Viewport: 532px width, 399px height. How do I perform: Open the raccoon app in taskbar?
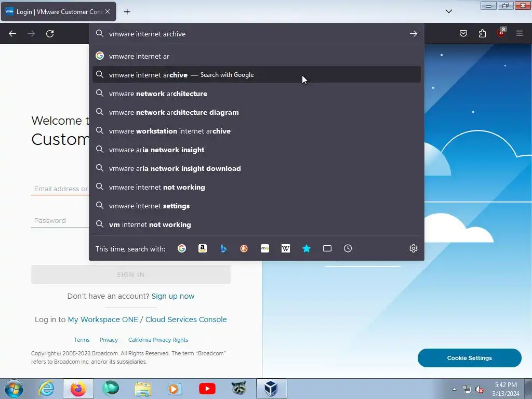tap(239, 389)
